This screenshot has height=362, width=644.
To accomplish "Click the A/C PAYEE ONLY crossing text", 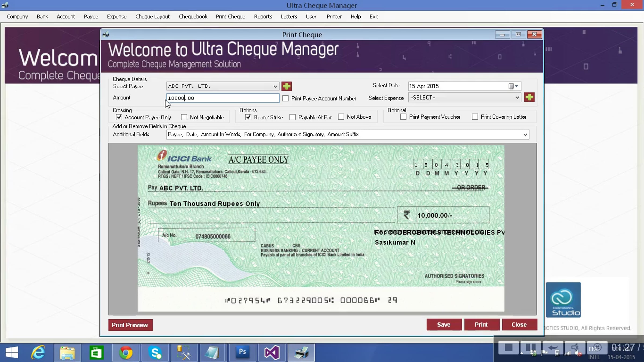I will coord(258,160).
